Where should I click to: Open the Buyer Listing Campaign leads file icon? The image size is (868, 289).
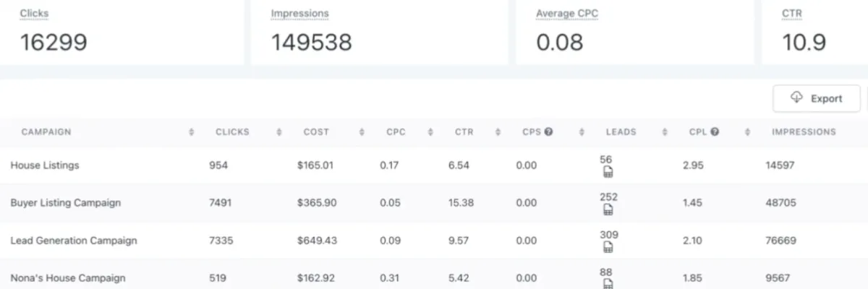tap(608, 210)
